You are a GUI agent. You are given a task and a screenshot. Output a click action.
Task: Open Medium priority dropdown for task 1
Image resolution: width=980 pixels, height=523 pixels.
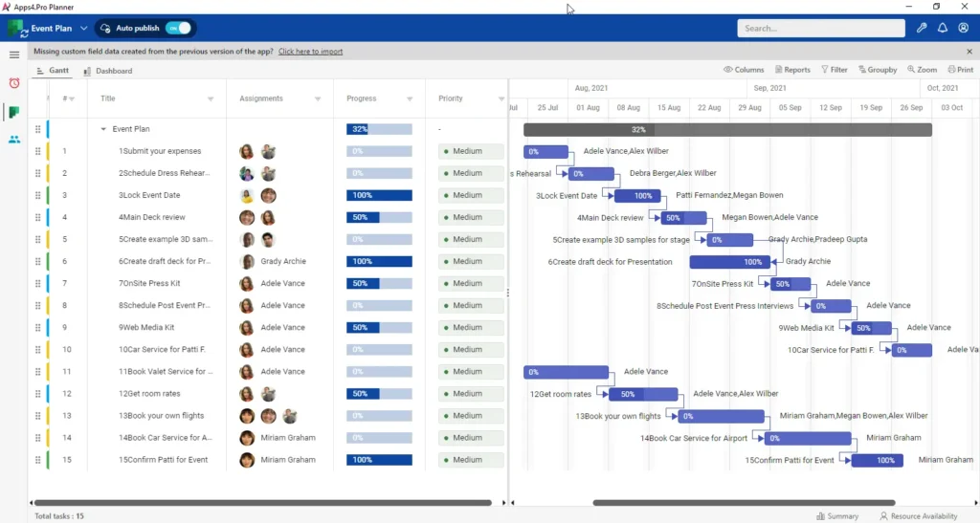tap(470, 151)
